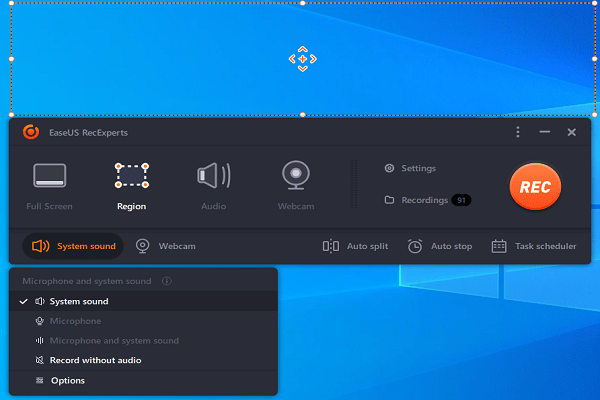
Task: Choose Microphone and system sound menu entry
Action: coord(143,341)
